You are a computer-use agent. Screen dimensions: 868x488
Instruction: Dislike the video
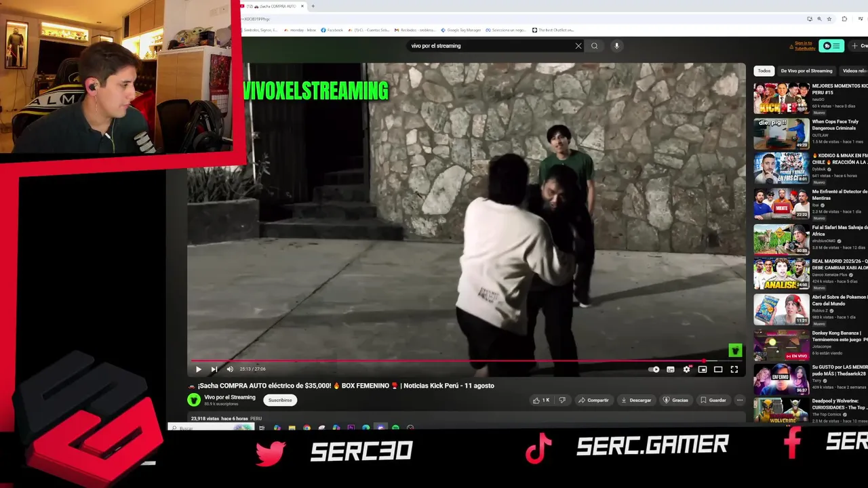pyautogui.click(x=562, y=400)
